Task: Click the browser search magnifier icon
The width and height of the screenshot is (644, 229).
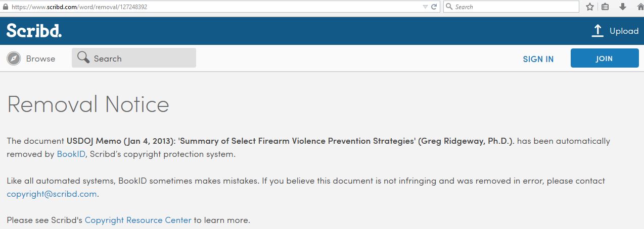Action: (x=449, y=7)
